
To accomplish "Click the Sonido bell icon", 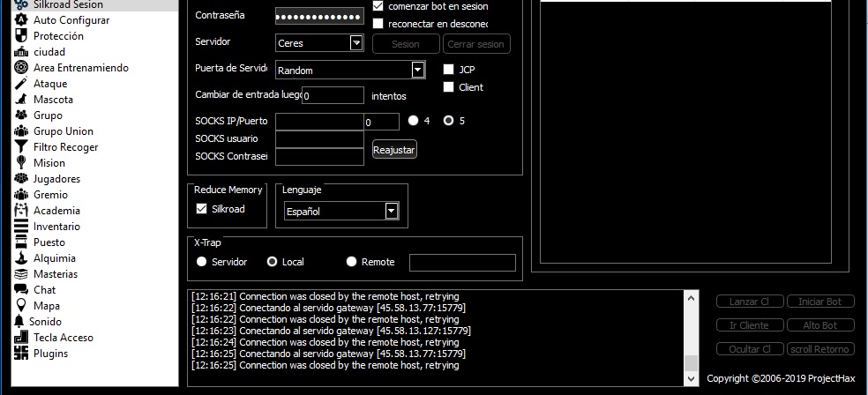I will click(x=19, y=322).
